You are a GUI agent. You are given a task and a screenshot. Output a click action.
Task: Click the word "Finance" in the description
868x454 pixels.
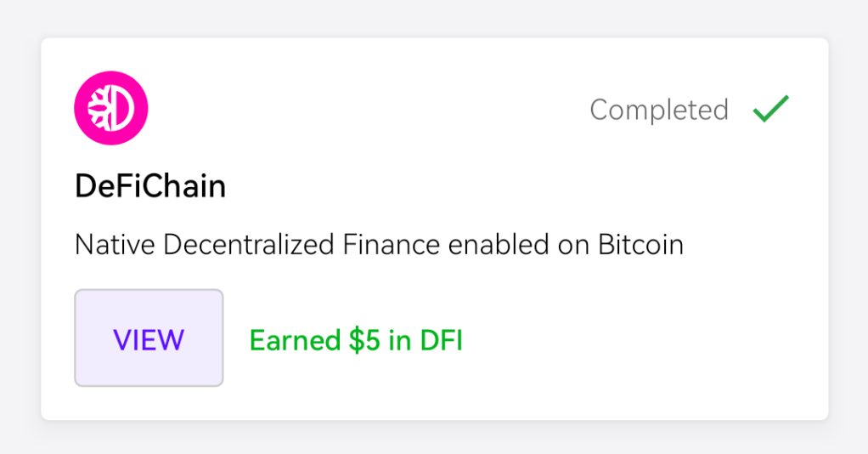pyautogui.click(x=392, y=245)
